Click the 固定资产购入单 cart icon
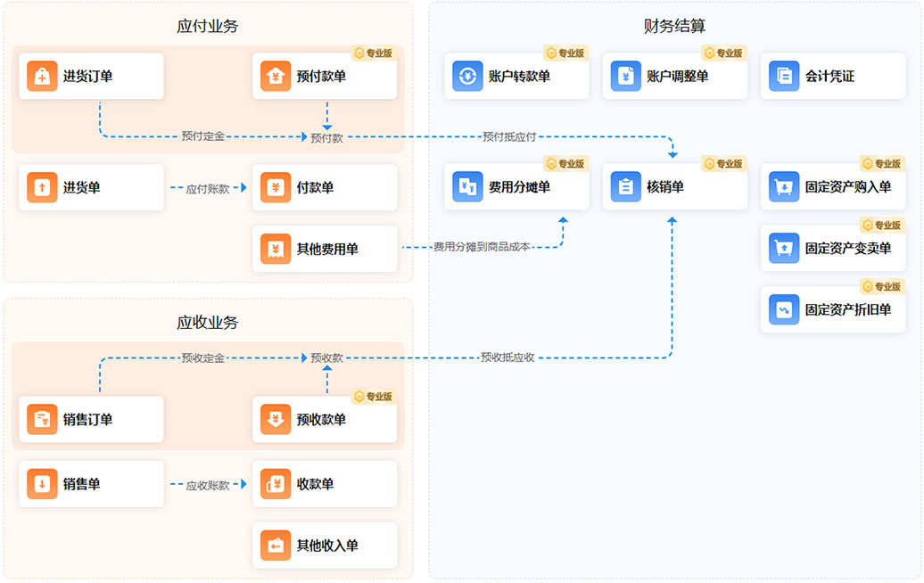This screenshot has width=924, height=583. (784, 186)
